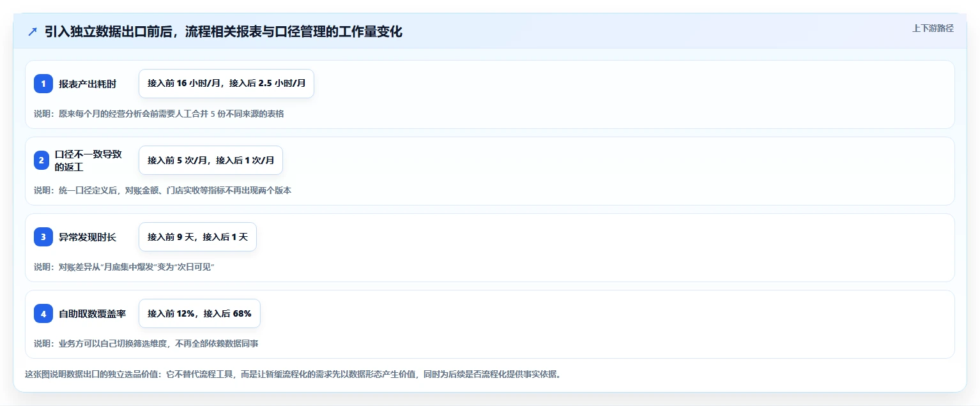Viewport: 980px width, 406px height.
Task: Click the 接入前 16 小时/月 value chip
Action: tap(226, 84)
